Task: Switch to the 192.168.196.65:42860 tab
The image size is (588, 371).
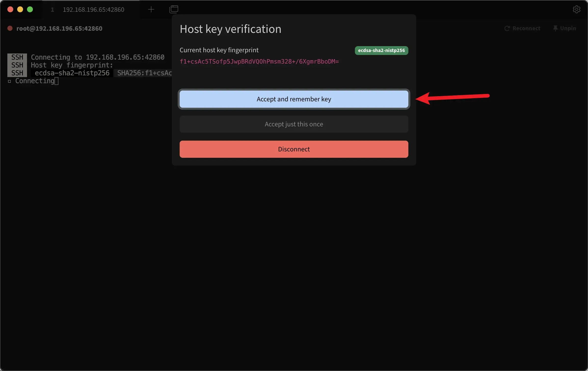Action: click(x=93, y=10)
